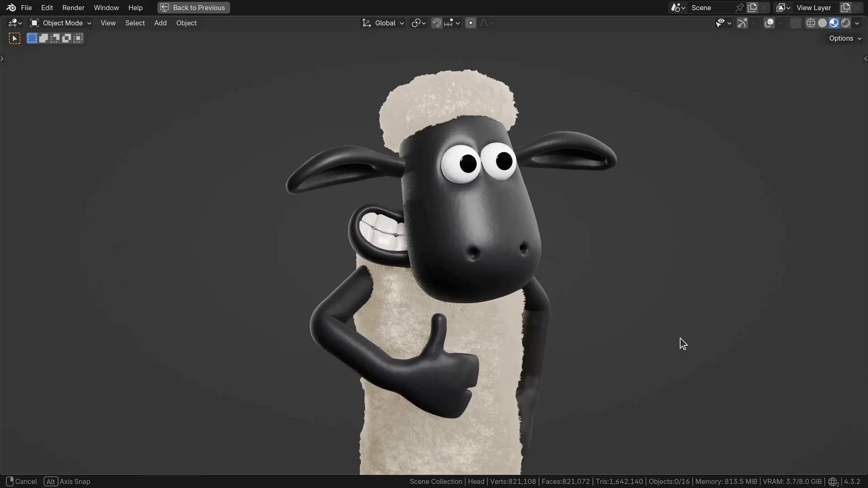The image size is (868, 488).
Task: Toggle Snapping with the magnet icon
Action: [436, 23]
